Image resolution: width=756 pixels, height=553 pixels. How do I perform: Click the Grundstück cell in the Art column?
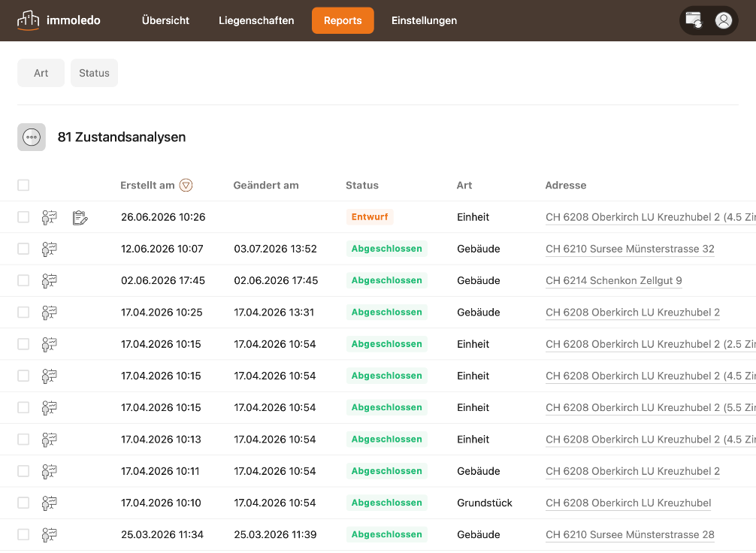click(485, 503)
